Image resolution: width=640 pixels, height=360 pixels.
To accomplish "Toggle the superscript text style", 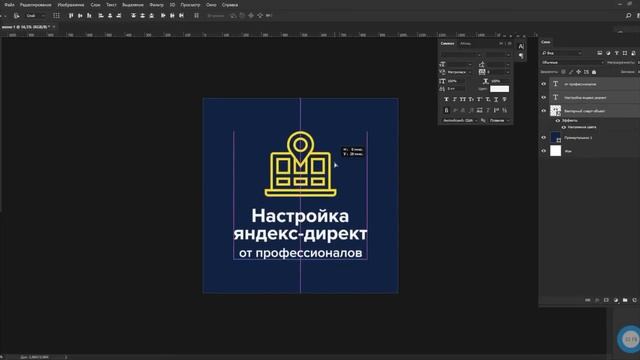I will point(480,99).
